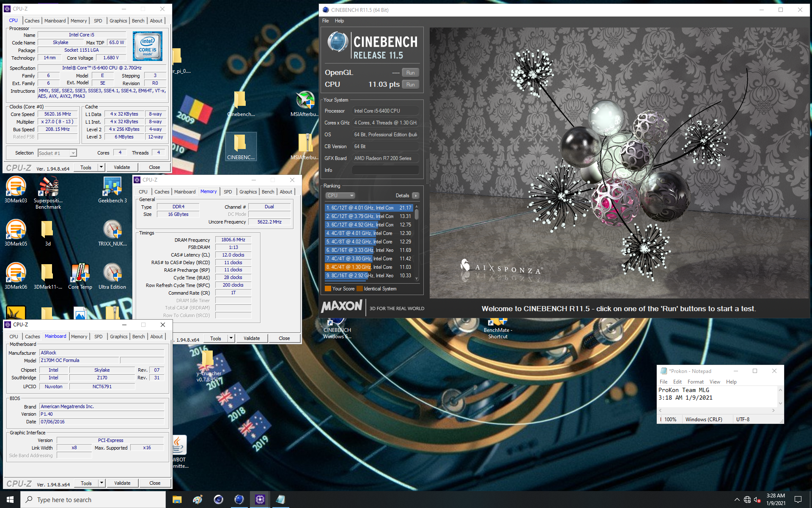Image resolution: width=812 pixels, height=508 pixels.
Task: Select ranking row 1 with score 21.17
Action: tap(369, 208)
